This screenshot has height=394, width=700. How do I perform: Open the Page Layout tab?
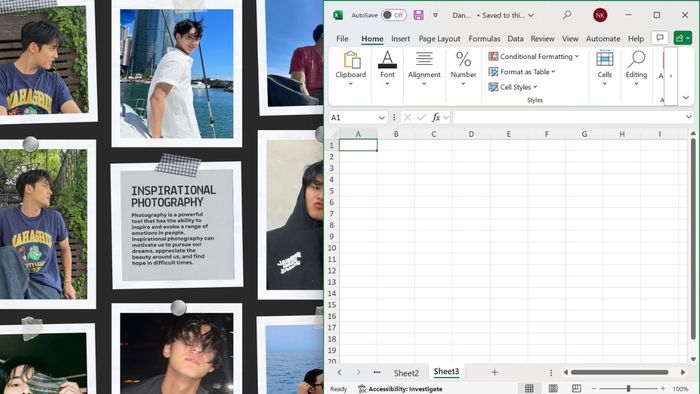point(439,39)
